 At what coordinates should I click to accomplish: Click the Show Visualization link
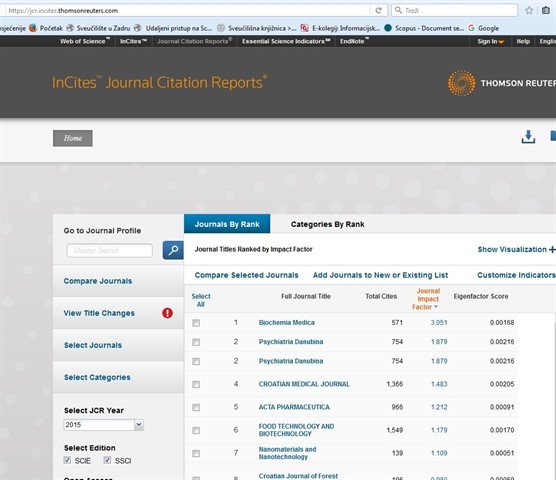pos(512,249)
